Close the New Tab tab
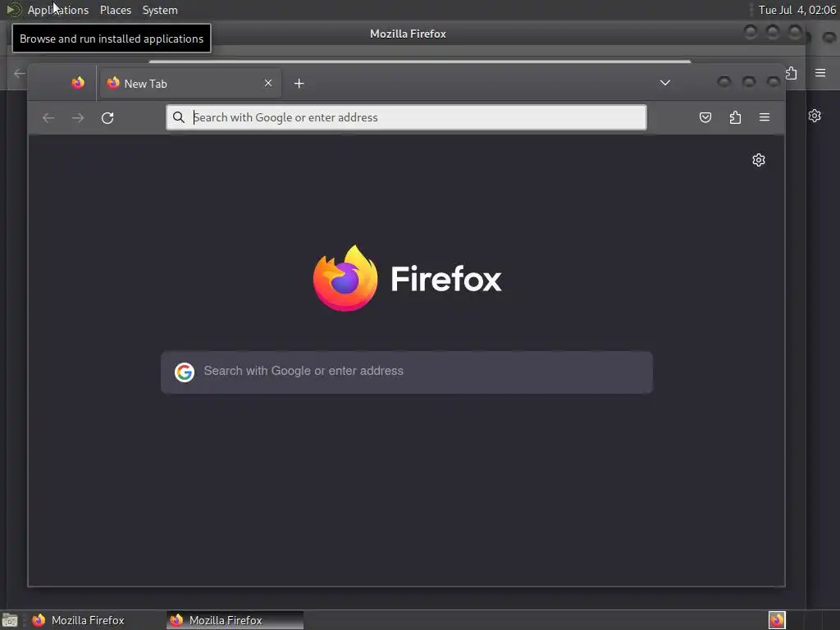This screenshot has height=630, width=840. pyautogui.click(x=268, y=83)
